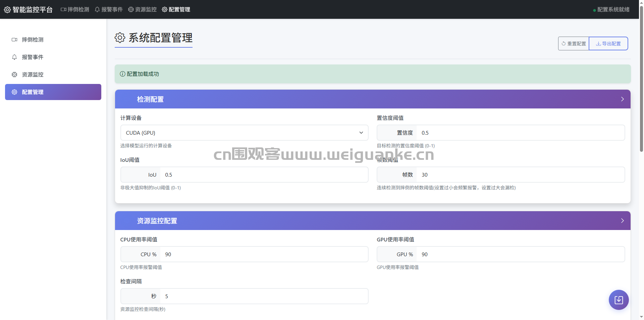Go to 资源监控 in the top navigation

(143, 9)
